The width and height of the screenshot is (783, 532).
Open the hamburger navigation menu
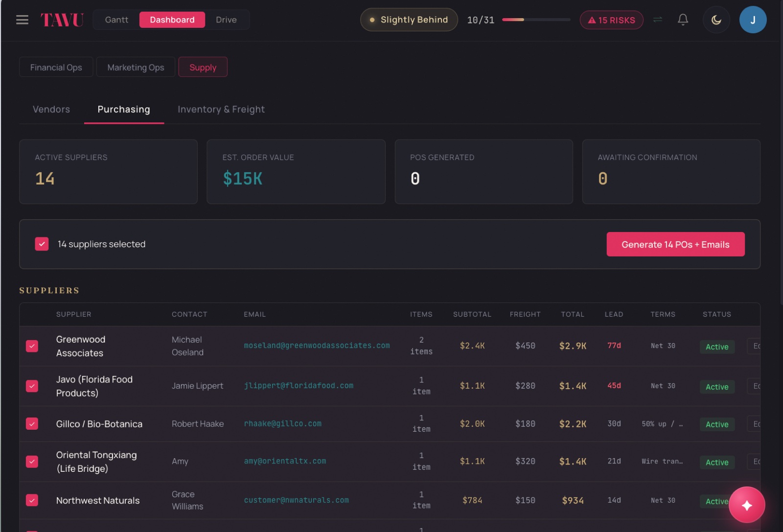pyautogui.click(x=22, y=20)
